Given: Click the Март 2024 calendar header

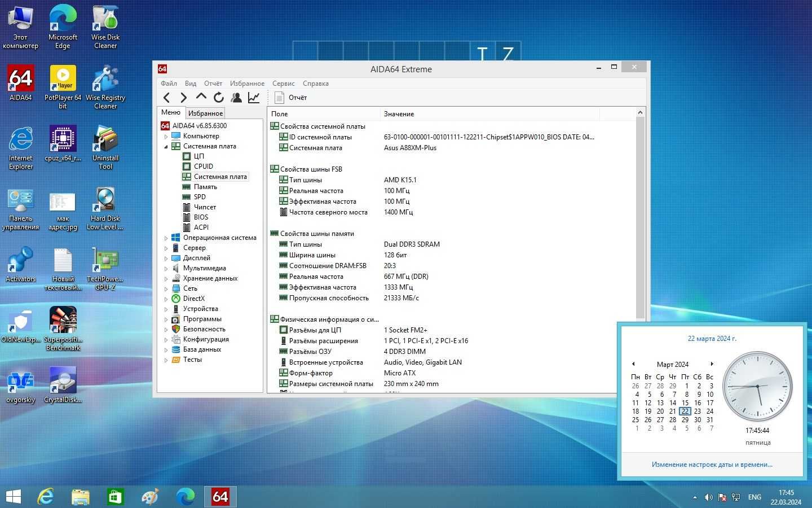Looking at the screenshot, I should pos(672,365).
